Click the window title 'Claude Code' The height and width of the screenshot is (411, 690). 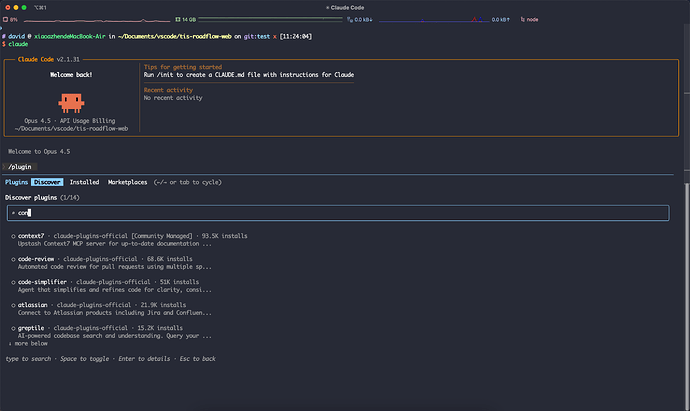347,7
